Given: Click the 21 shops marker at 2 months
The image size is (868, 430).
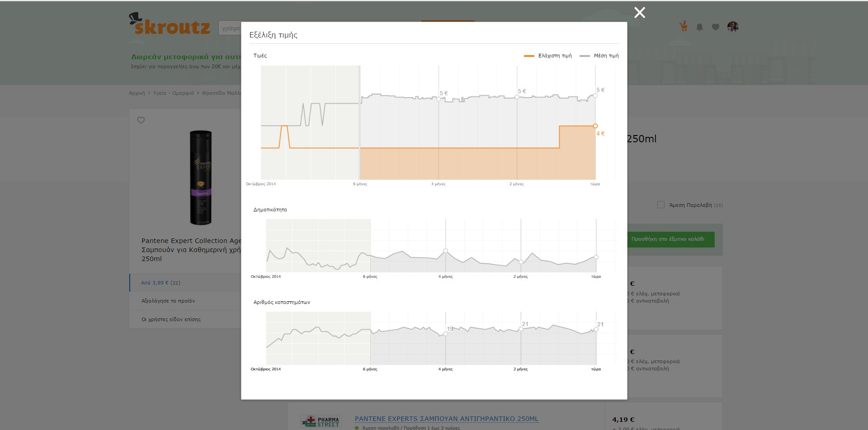Looking at the screenshot, I should click(x=521, y=329).
